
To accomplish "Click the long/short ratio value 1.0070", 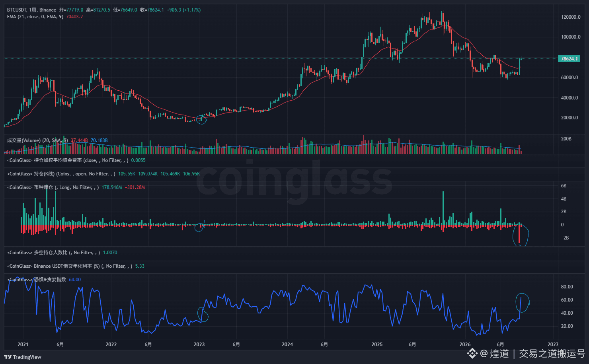I will [110, 253].
